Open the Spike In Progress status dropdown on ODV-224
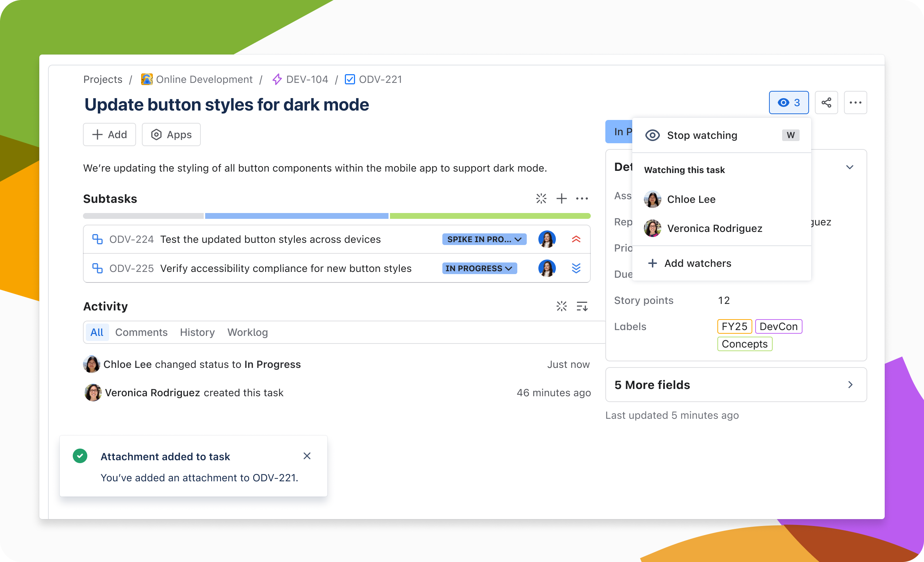924x562 pixels. pos(484,239)
